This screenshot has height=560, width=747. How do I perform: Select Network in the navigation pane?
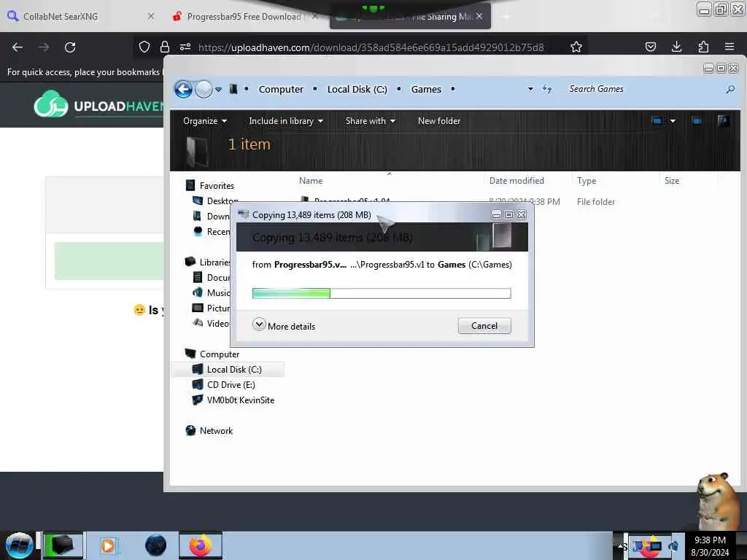pyautogui.click(x=216, y=430)
